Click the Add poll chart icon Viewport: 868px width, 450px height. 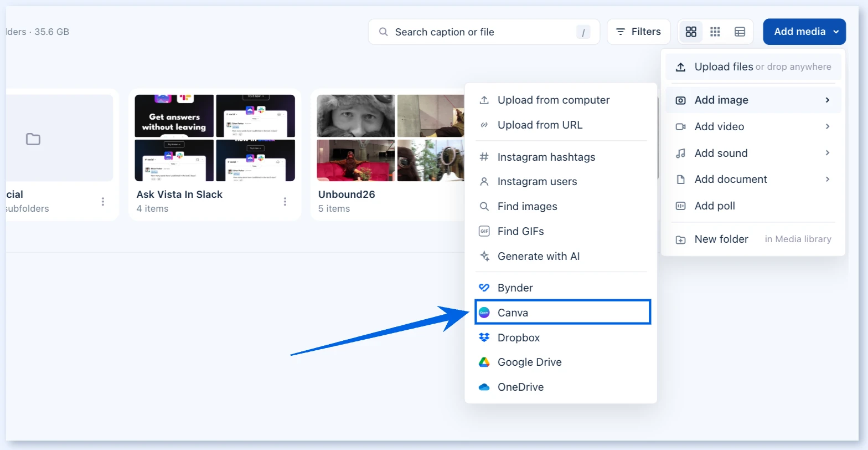click(681, 206)
